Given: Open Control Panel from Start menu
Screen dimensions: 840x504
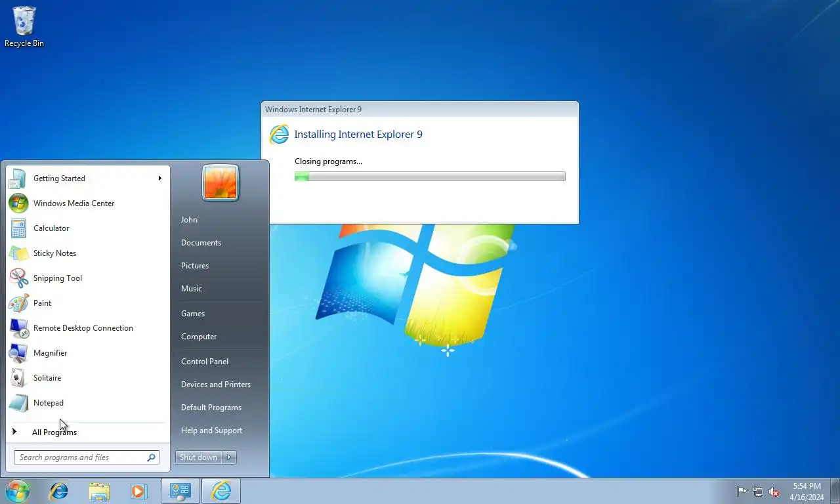Looking at the screenshot, I should [205, 362].
